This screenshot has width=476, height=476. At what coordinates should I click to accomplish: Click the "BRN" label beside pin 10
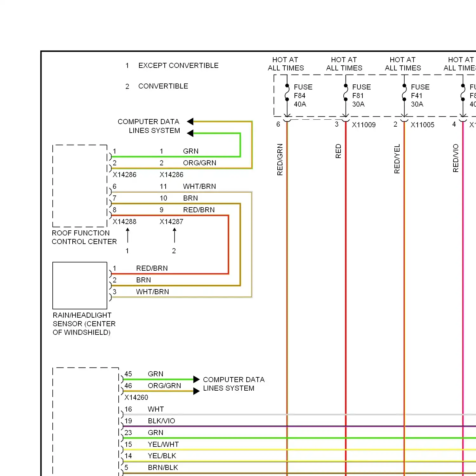190,198
